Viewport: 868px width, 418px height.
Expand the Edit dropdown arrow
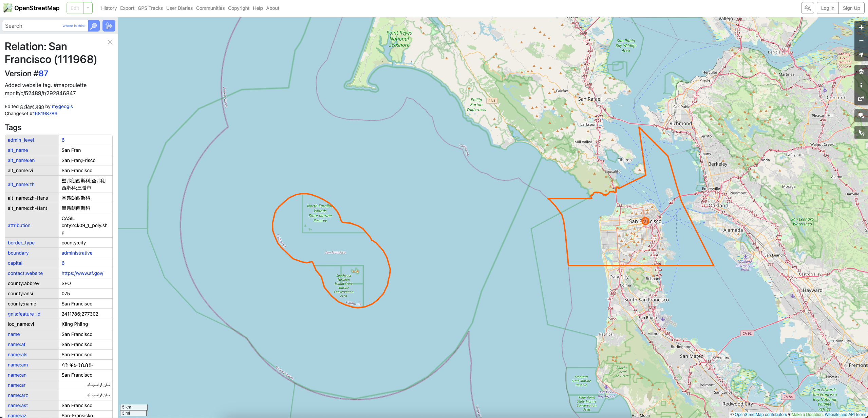coord(88,8)
